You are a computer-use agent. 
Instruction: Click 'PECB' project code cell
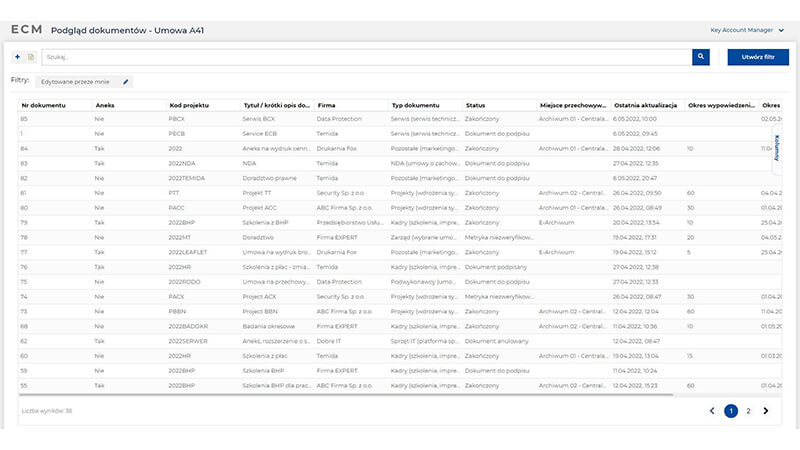click(177, 134)
